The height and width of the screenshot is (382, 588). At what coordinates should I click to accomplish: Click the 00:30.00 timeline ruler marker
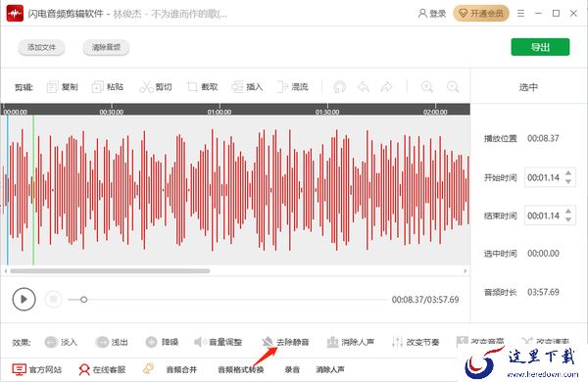coord(112,112)
